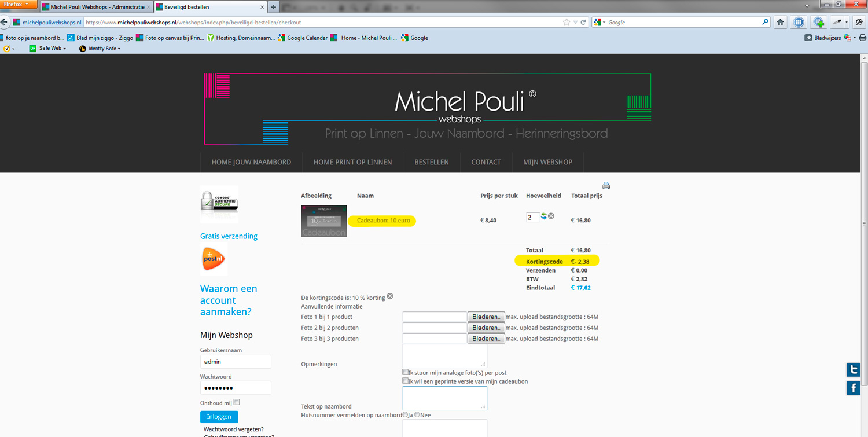Go back to the previous page
Viewport: 868px width, 437px height.
[x=5, y=23]
